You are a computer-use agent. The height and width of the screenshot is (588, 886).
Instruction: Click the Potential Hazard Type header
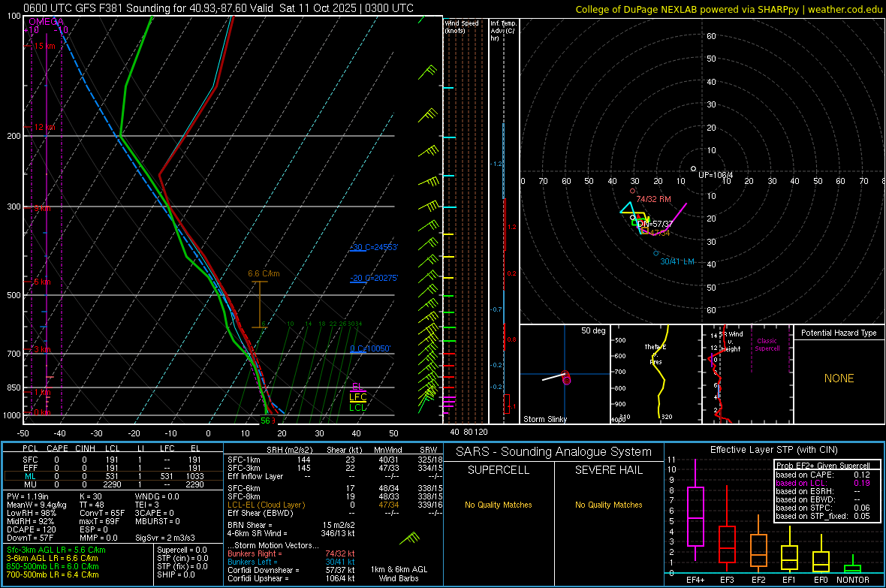coord(839,333)
